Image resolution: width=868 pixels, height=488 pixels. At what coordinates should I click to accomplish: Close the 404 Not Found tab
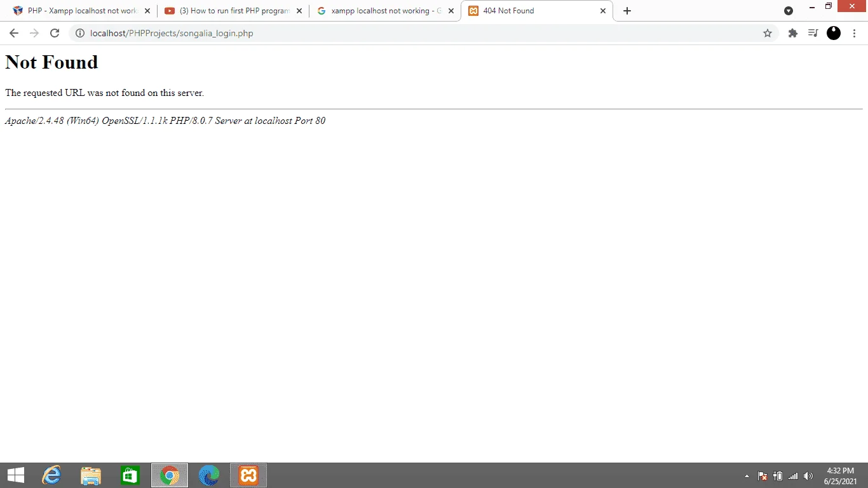(x=603, y=11)
